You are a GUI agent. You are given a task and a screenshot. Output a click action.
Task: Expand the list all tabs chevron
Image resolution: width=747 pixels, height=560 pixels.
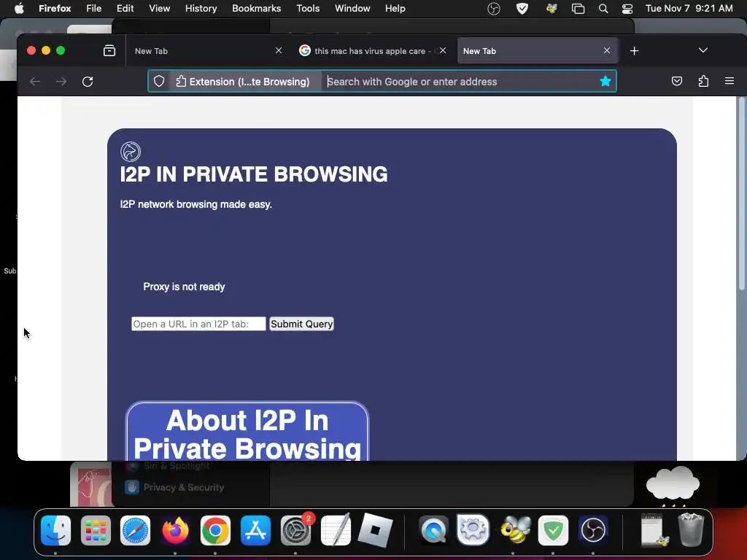pos(703,50)
